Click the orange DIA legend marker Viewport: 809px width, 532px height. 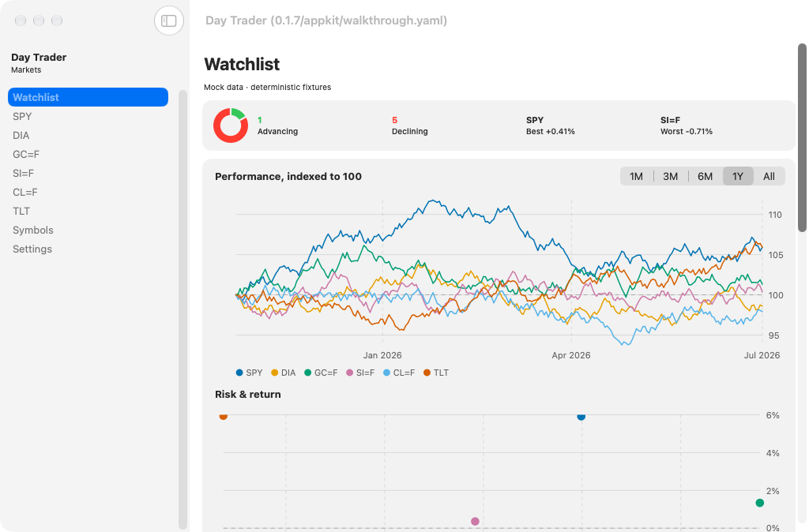274,373
